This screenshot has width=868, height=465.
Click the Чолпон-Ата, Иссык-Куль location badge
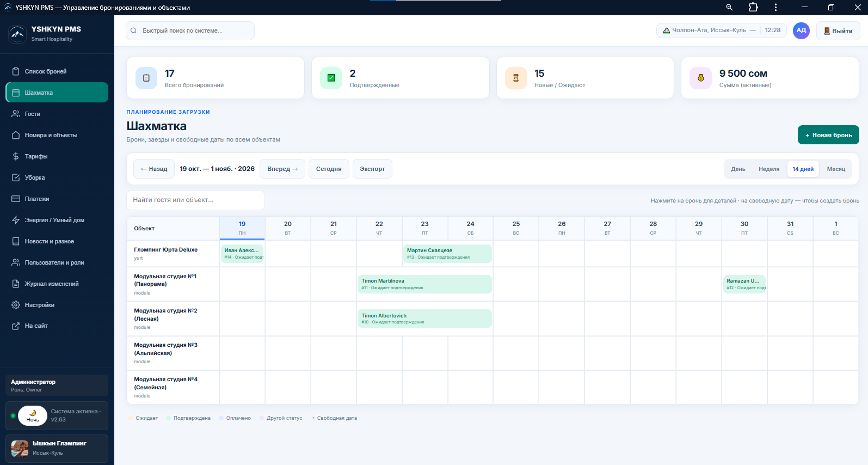(x=722, y=30)
